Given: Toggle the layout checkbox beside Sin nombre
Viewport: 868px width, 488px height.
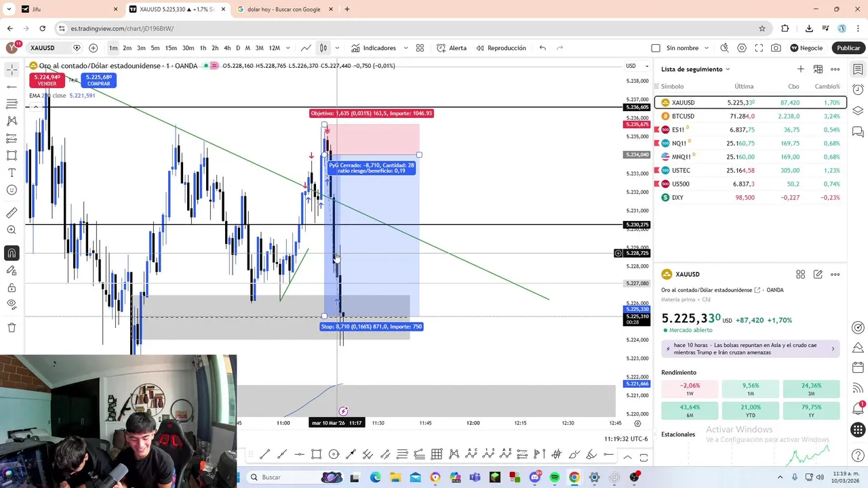Looking at the screenshot, I should point(656,48).
